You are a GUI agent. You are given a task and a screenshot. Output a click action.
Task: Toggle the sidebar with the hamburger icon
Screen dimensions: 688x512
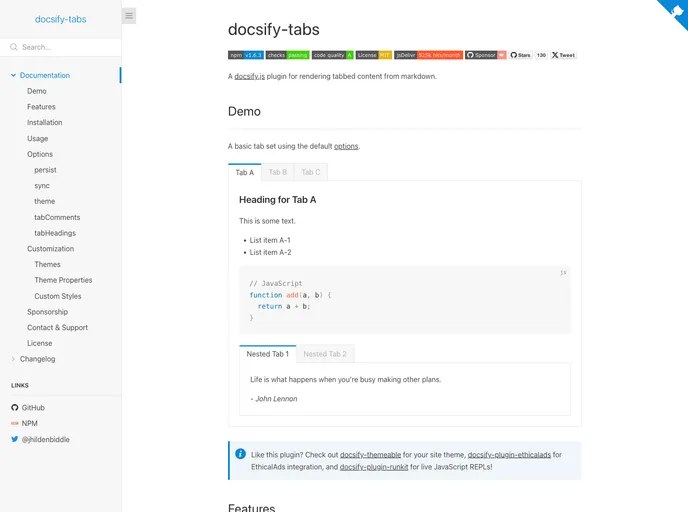click(129, 16)
